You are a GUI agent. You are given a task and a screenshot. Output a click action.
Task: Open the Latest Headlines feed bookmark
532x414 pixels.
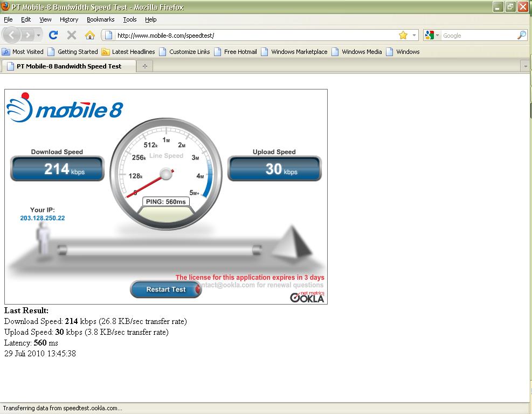[128, 52]
